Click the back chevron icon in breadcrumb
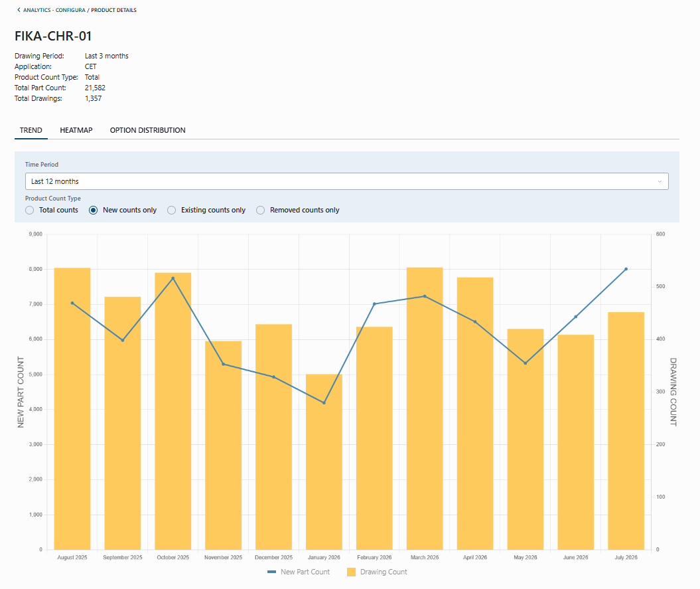700x589 pixels. click(19, 10)
